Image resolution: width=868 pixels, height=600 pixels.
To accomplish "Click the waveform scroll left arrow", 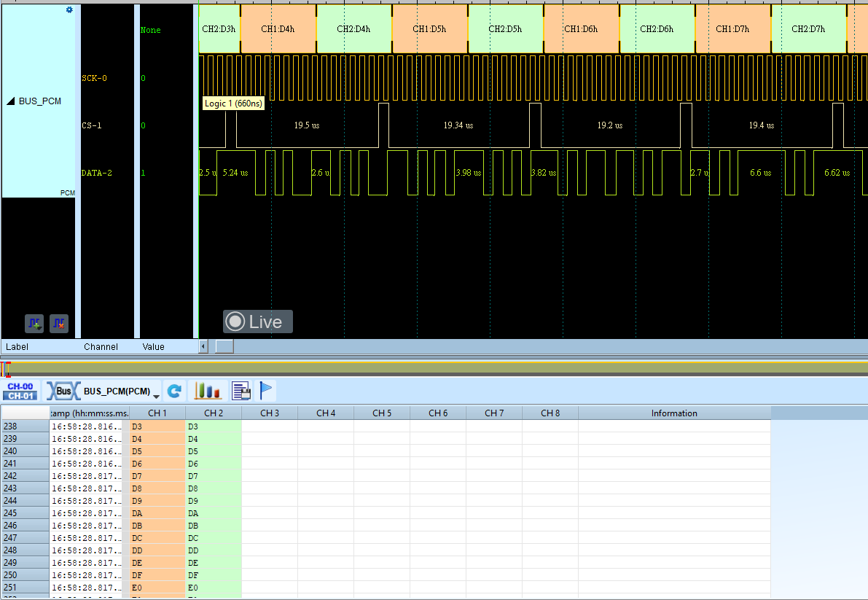I will pyautogui.click(x=203, y=346).
